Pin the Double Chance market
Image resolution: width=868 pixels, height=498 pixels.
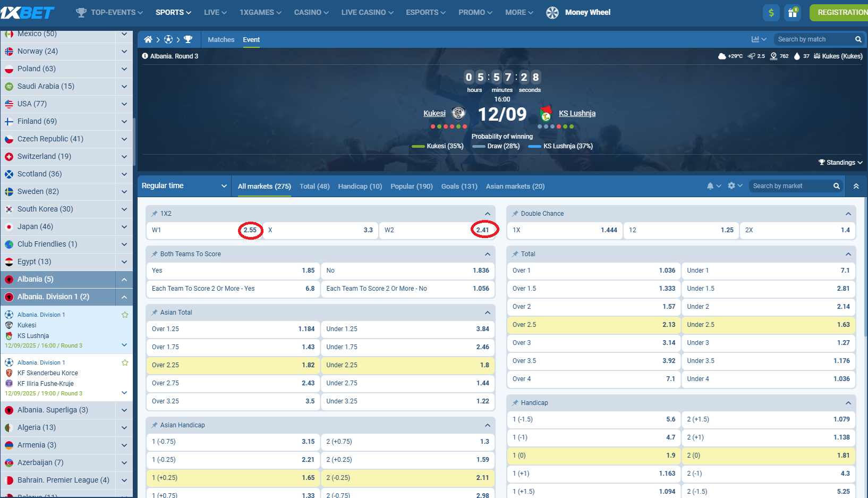pyautogui.click(x=515, y=214)
